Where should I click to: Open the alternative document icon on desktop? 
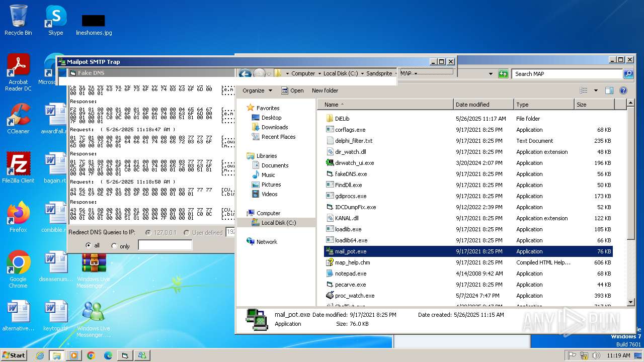[x=18, y=316]
